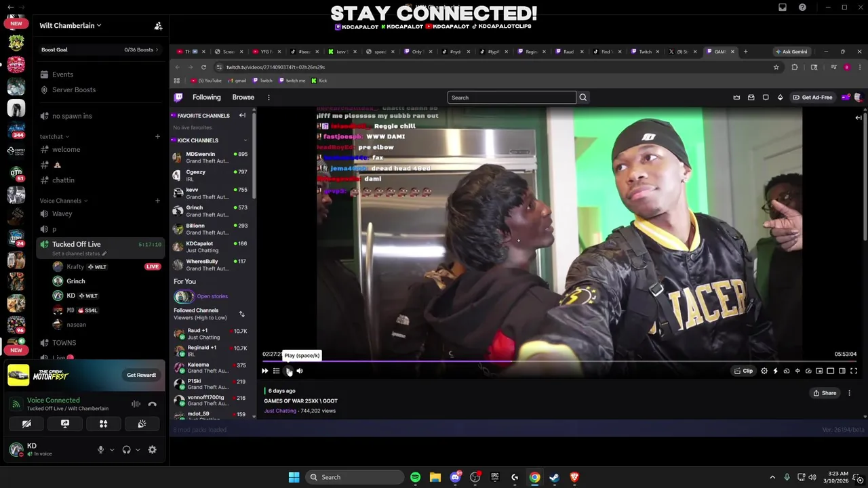Open Discord user settings gear

click(152, 449)
